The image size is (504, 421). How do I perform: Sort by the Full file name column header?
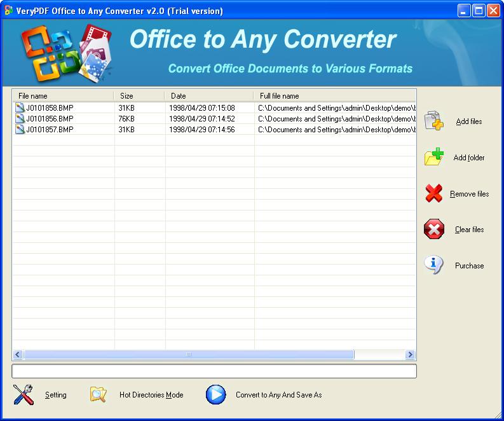click(x=334, y=96)
